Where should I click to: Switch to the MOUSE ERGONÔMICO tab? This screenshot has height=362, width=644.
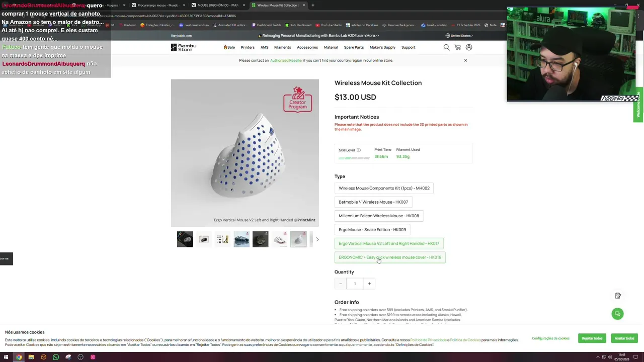tap(217, 5)
